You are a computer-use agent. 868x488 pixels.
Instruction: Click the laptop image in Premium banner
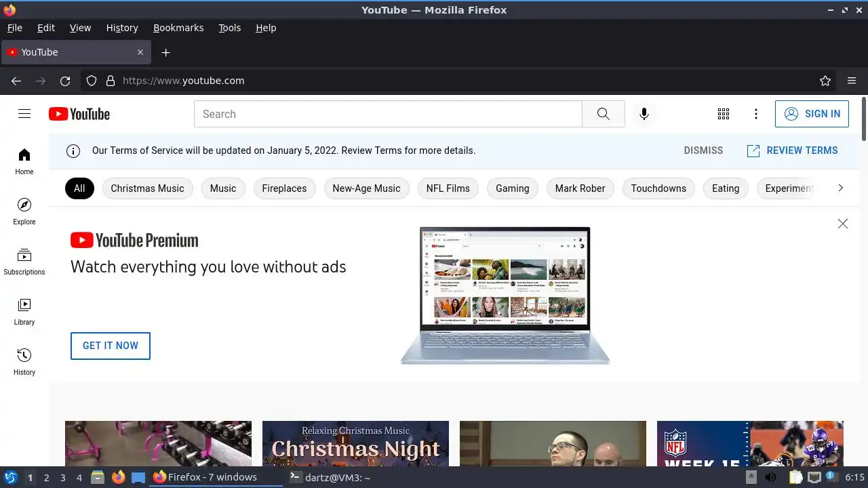(505, 296)
